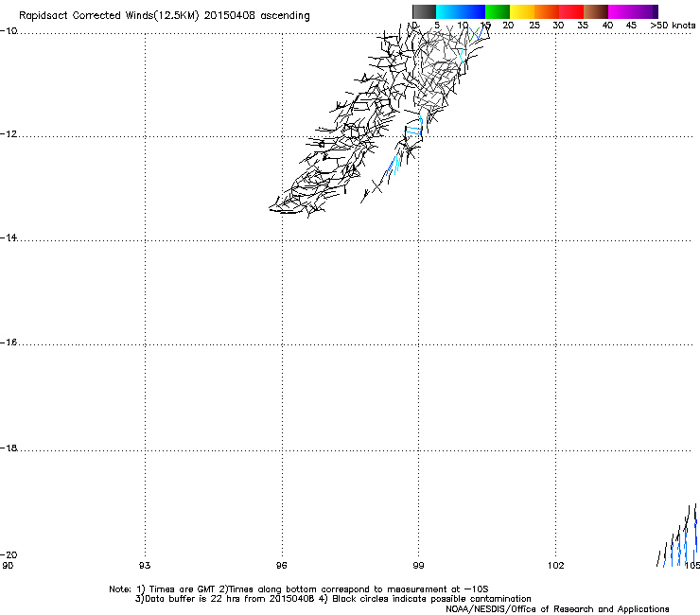Viewport: 700px width, 615px height.
Task: Click the '40' label under color legend
Action: pyautogui.click(x=607, y=26)
